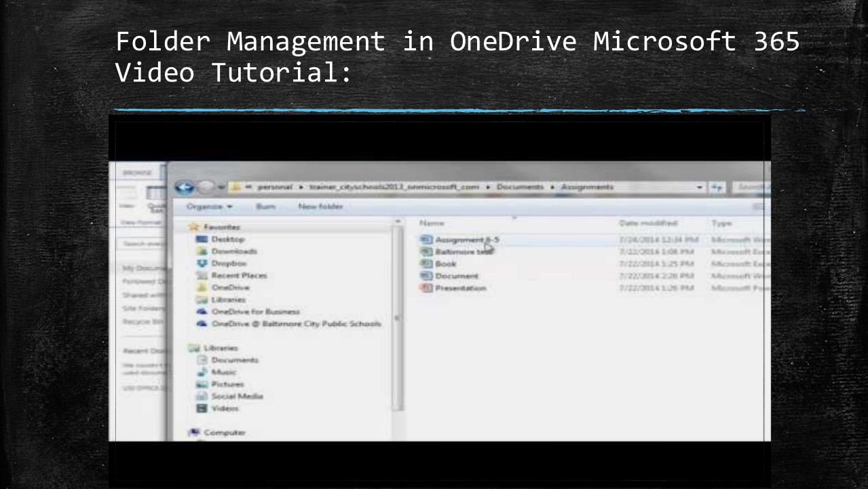This screenshot has height=489, width=868.
Task: Click the Desktop icon under Favorites
Action: 201,239
